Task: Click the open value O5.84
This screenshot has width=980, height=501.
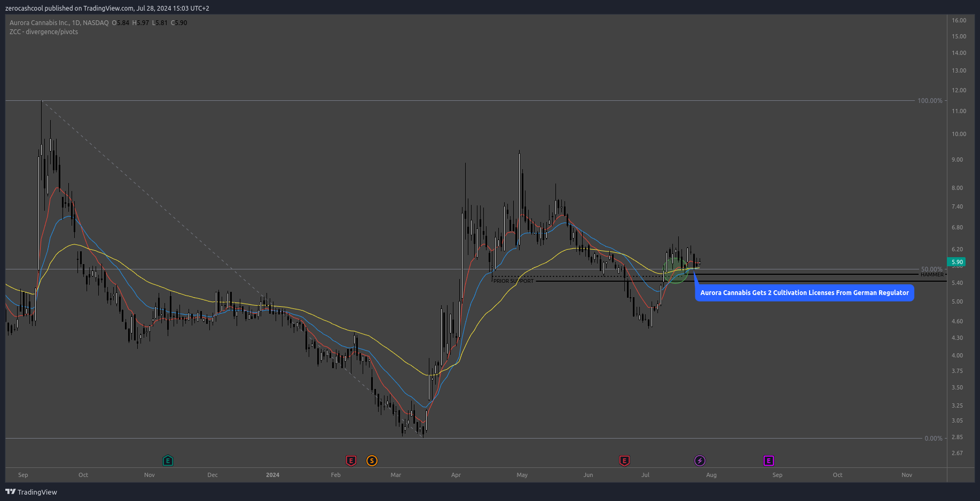Action: (121, 23)
